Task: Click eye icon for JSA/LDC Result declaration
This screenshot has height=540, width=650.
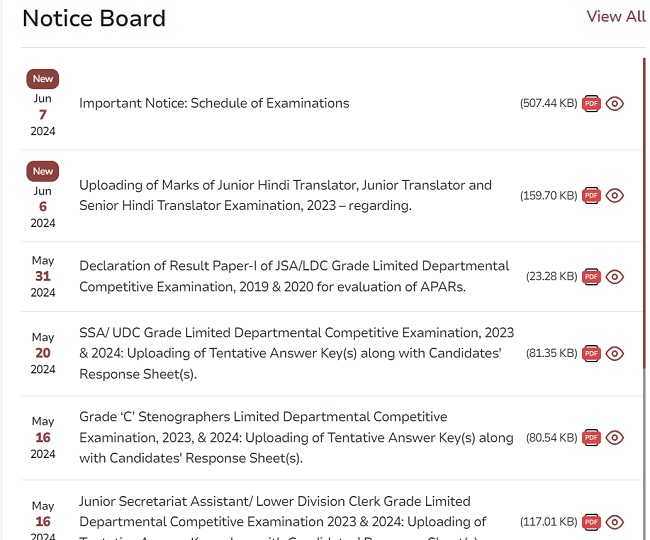Action: [x=615, y=276]
